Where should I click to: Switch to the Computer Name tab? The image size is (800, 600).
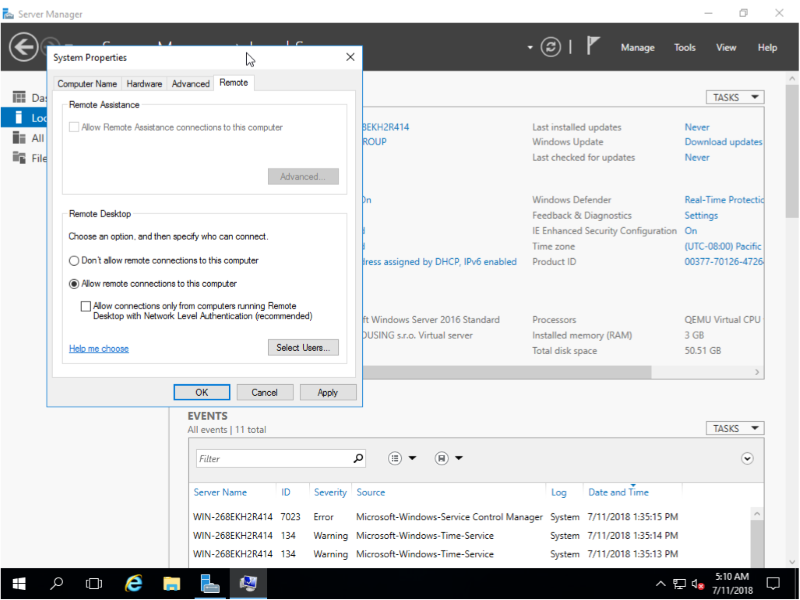tap(87, 84)
